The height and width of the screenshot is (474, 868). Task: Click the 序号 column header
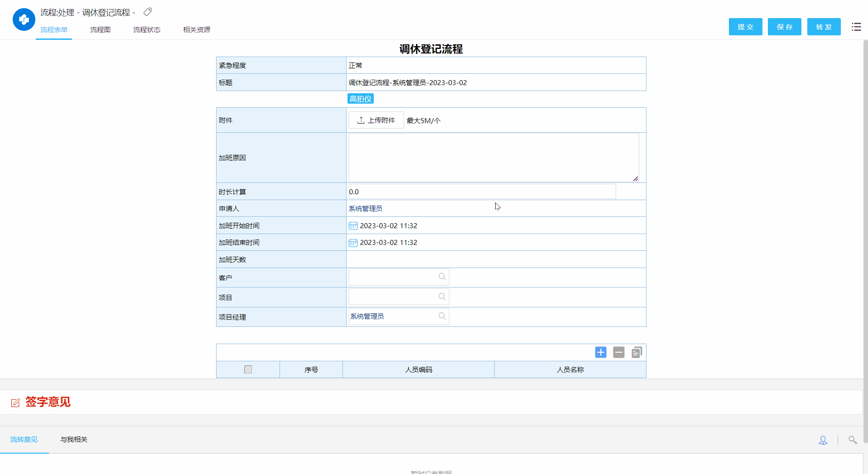(311, 369)
